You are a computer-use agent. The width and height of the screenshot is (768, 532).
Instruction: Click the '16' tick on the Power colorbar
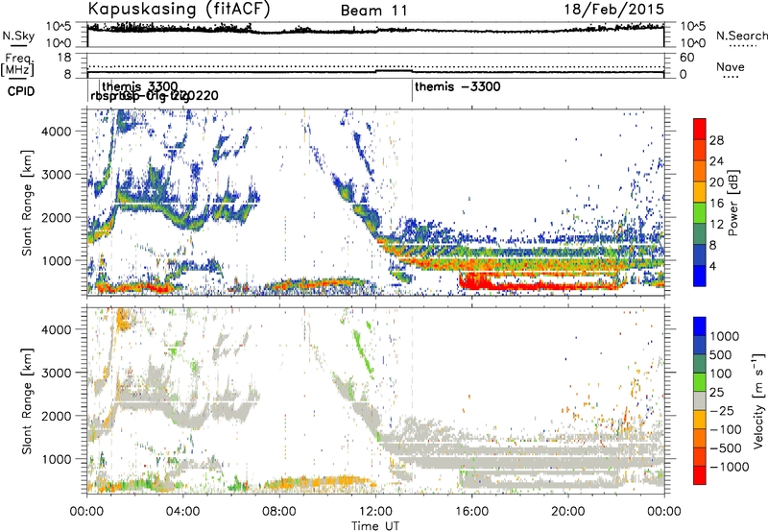[716, 204]
